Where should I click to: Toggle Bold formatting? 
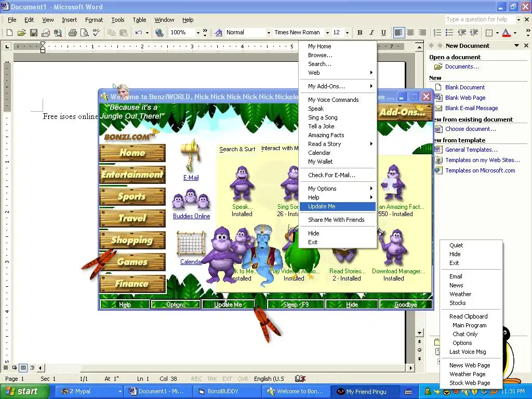point(360,33)
